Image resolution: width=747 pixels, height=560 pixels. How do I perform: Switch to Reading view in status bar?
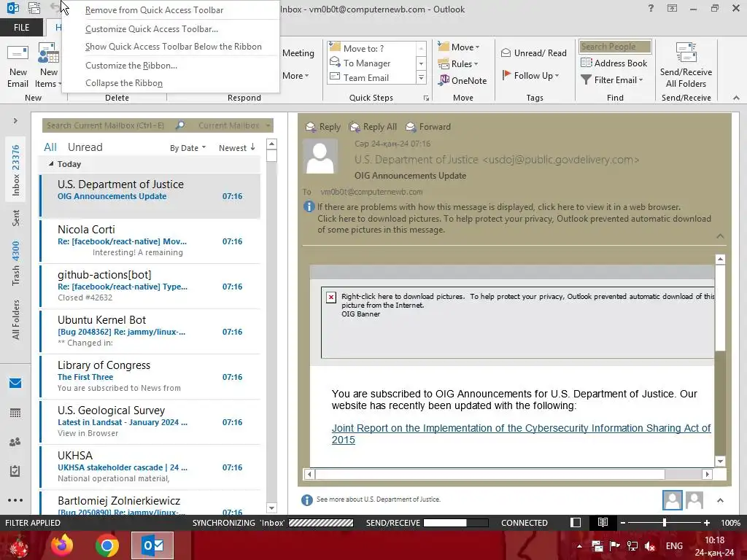(x=603, y=522)
